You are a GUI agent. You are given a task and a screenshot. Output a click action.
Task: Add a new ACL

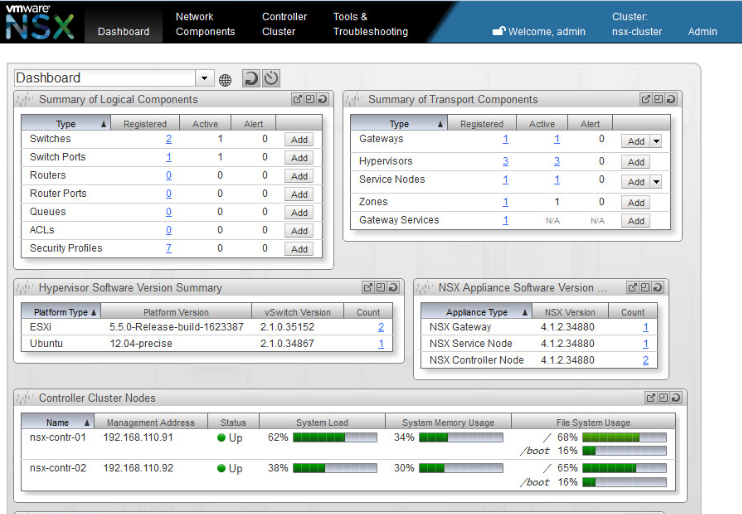299,230
